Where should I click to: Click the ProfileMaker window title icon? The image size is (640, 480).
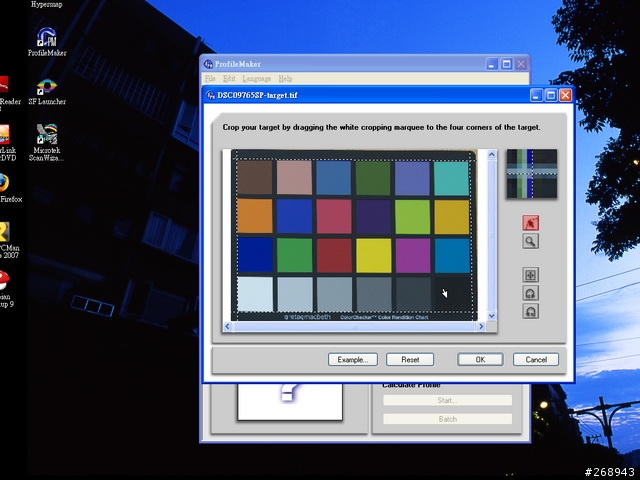point(208,64)
